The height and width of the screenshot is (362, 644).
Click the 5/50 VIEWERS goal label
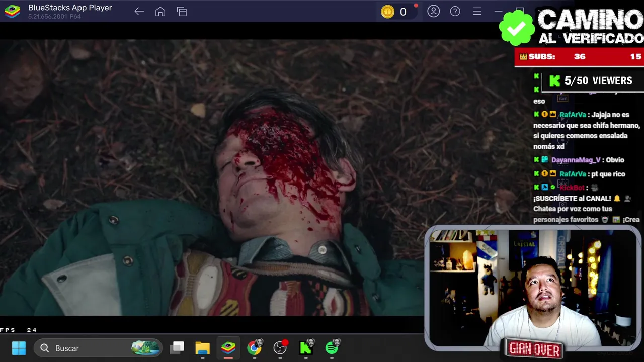coord(598,81)
